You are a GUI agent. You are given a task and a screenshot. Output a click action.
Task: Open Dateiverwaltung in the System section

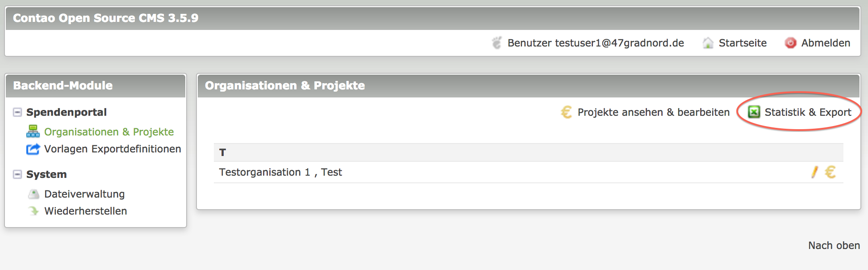click(84, 194)
